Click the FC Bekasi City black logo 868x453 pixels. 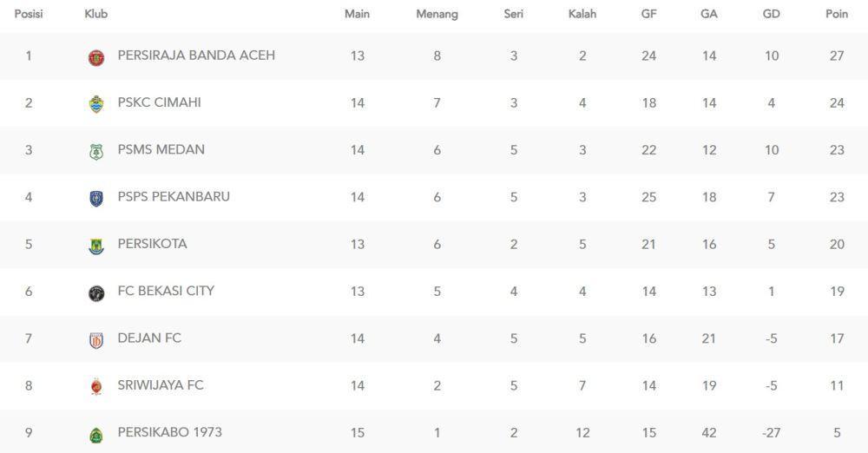click(x=96, y=293)
